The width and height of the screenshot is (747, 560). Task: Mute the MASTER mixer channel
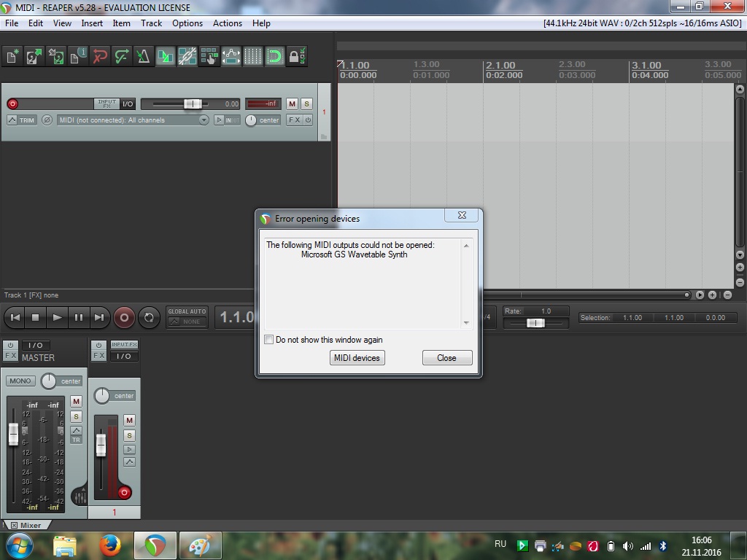(x=76, y=402)
